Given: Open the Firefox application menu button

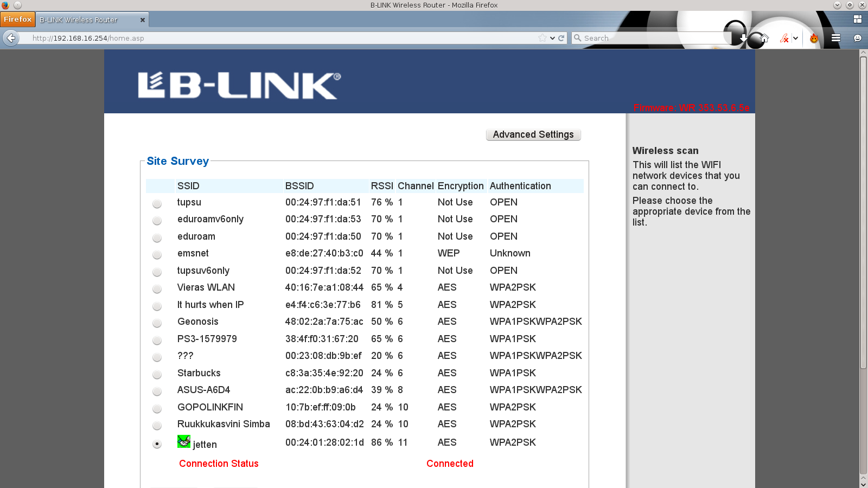Looking at the screenshot, I should (18, 20).
